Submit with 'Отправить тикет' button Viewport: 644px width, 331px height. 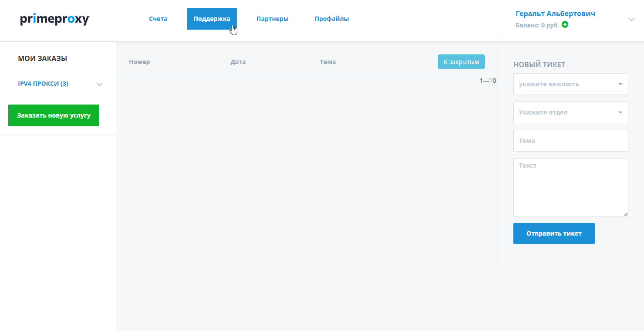click(554, 233)
